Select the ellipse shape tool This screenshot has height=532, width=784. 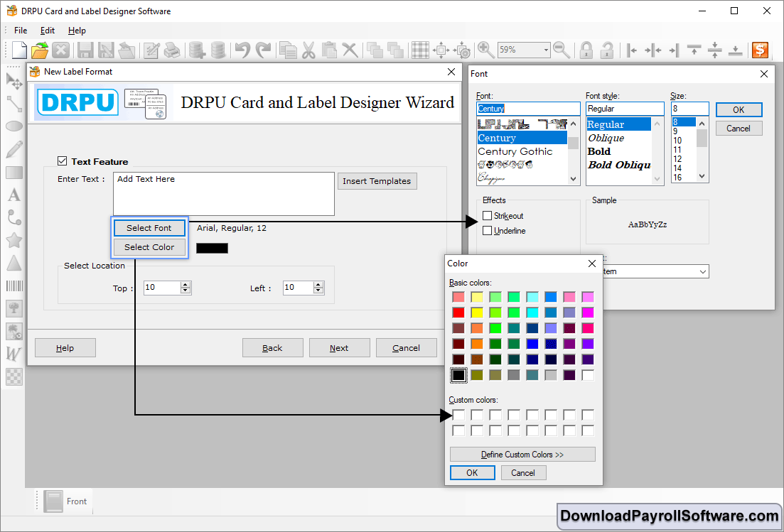(14, 126)
